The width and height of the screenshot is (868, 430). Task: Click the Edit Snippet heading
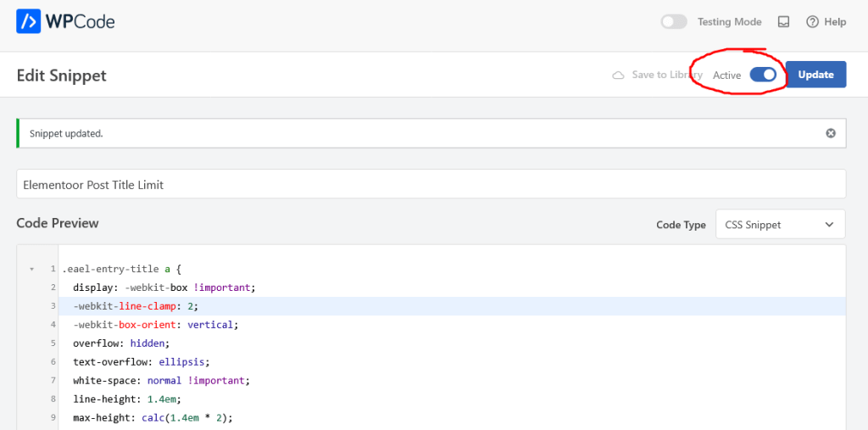pos(61,75)
